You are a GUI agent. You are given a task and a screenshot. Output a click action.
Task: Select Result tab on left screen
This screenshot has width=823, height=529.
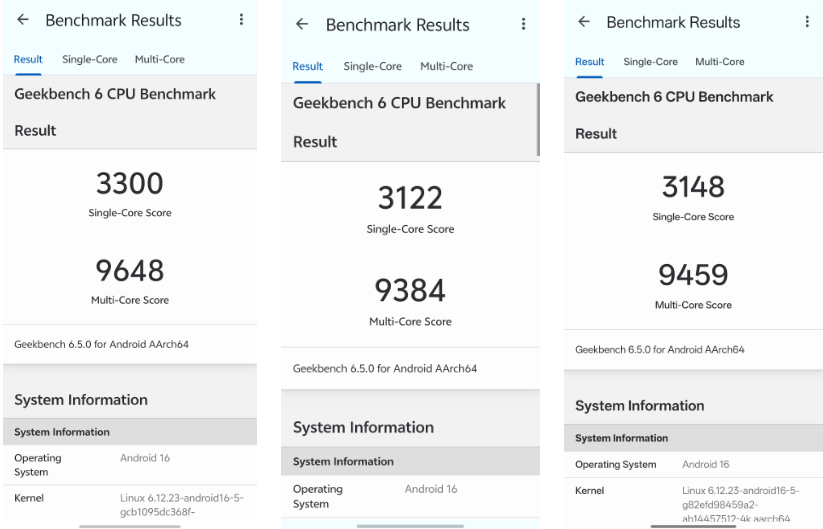click(28, 60)
